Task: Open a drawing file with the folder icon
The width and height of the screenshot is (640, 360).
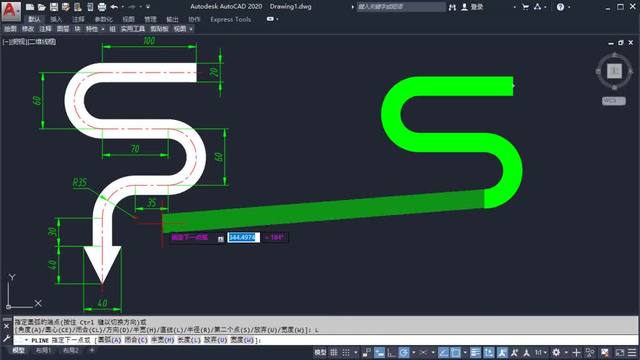Action: 42,7
